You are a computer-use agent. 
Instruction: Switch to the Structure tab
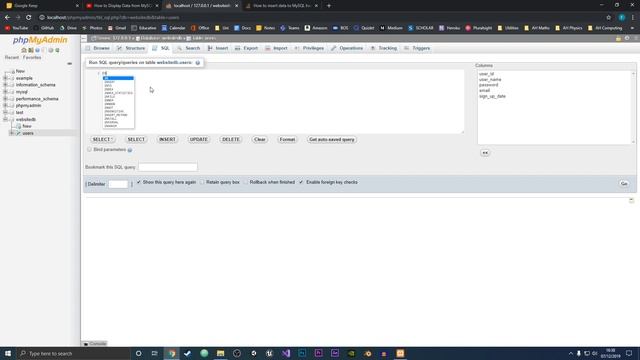(x=131, y=48)
